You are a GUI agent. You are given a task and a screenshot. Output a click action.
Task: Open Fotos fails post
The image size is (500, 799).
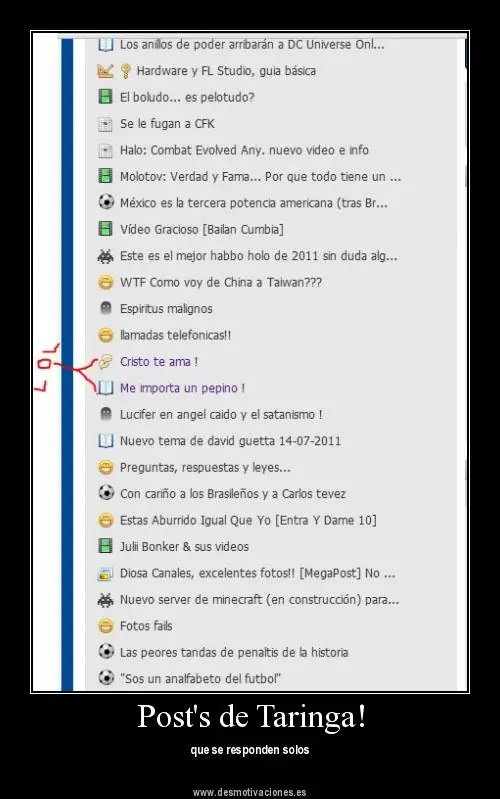146,626
